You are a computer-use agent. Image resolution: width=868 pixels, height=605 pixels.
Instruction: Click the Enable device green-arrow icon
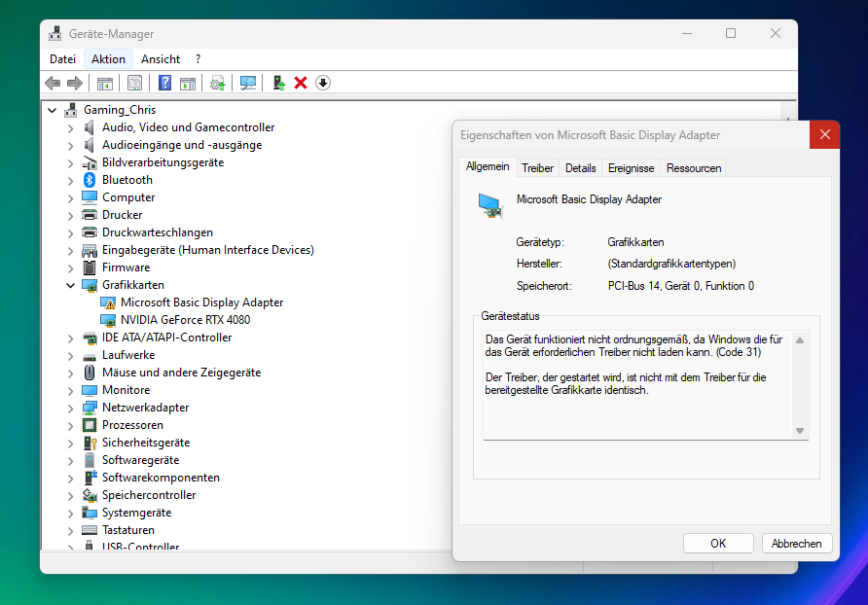pyautogui.click(x=278, y=83)
